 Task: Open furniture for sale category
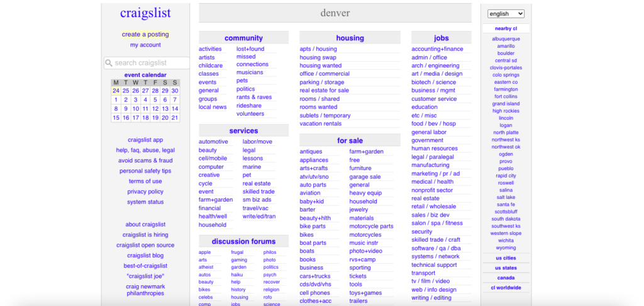point(360,168)
